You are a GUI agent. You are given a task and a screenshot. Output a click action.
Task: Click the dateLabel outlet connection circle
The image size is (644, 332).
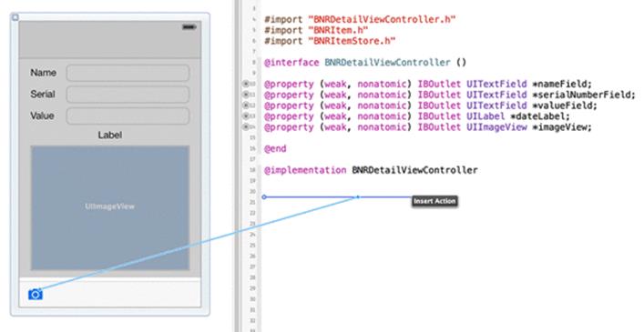pyautogui.click(x=246, y=116)
